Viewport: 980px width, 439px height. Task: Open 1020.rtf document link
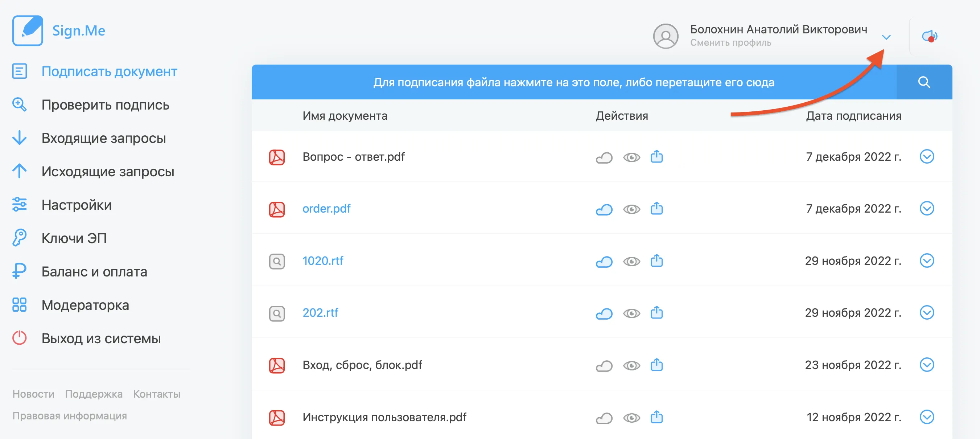[x=322, y=260]
